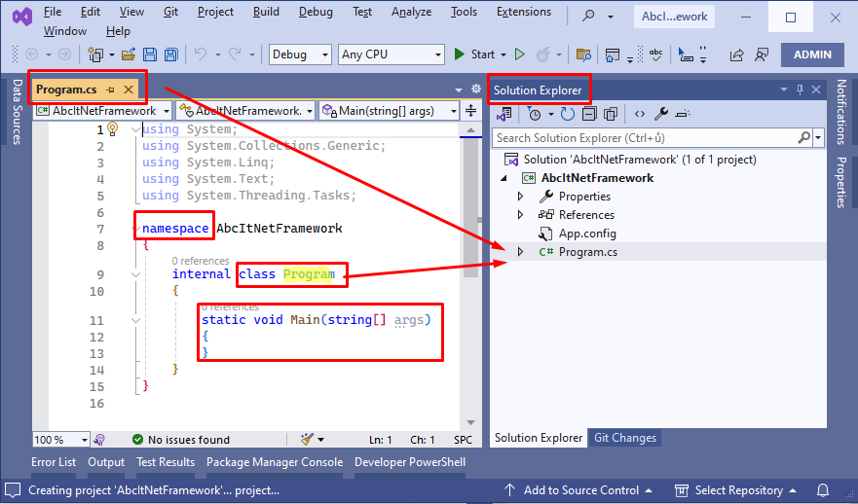This screenshot has width=858, height=504.
Task: Click the View Code icon in Solution Explorer
Action: coord(640,114)
